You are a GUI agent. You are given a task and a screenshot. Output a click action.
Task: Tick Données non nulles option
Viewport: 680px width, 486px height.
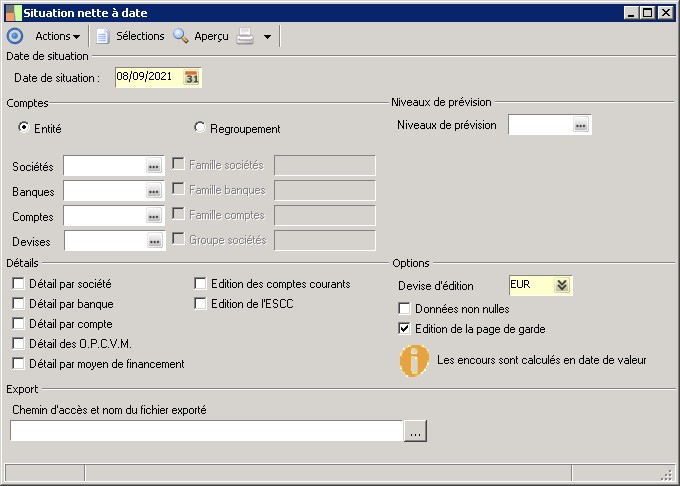405,309
